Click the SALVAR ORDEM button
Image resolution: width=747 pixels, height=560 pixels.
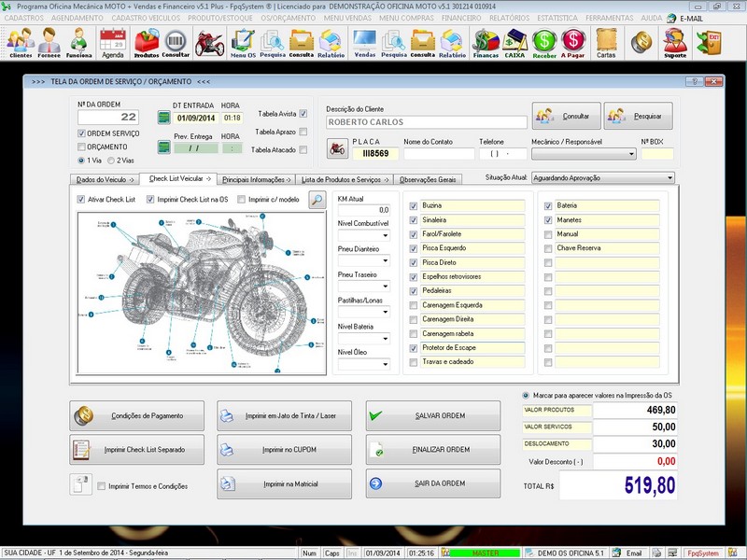(432, 415)
